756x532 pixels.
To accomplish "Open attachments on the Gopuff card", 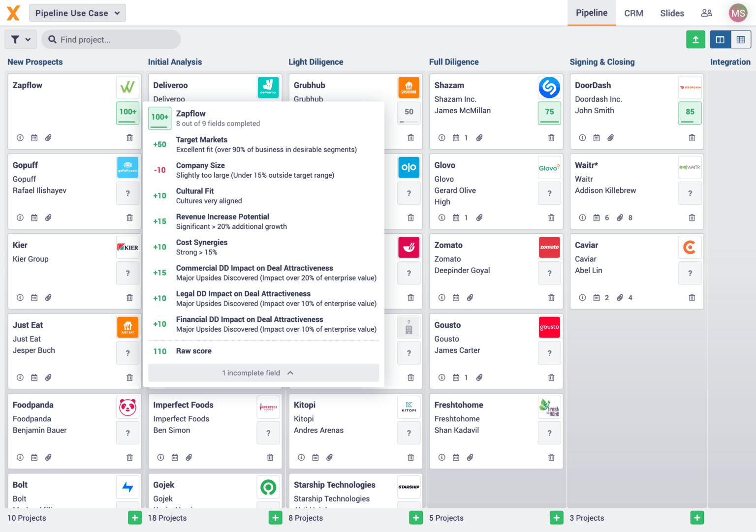I will click(x=48, y=218).
